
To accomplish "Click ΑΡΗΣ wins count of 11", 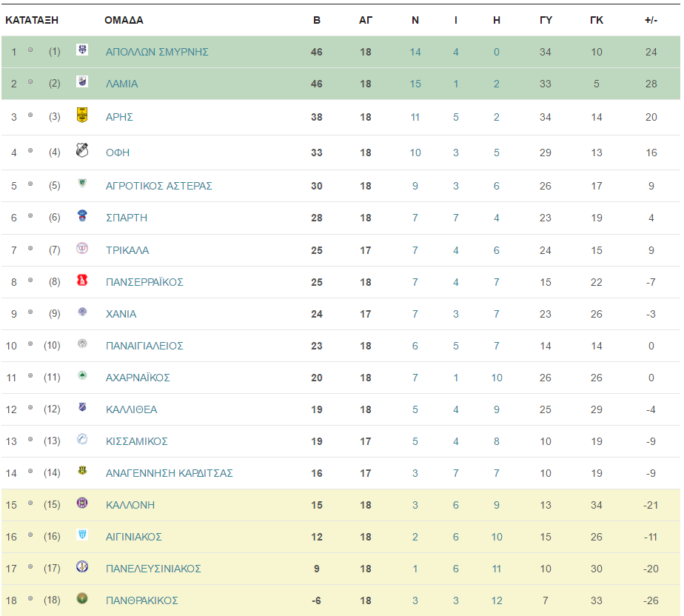I will pyautogui.click(x=415, y=117).
